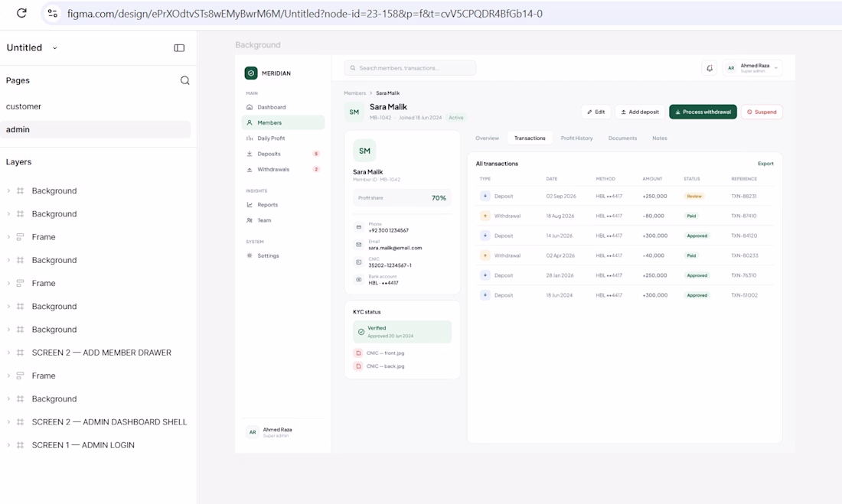Click the Export link in All transactions
The height and width of the screenshot is (504, 842).
pos(765,164)
